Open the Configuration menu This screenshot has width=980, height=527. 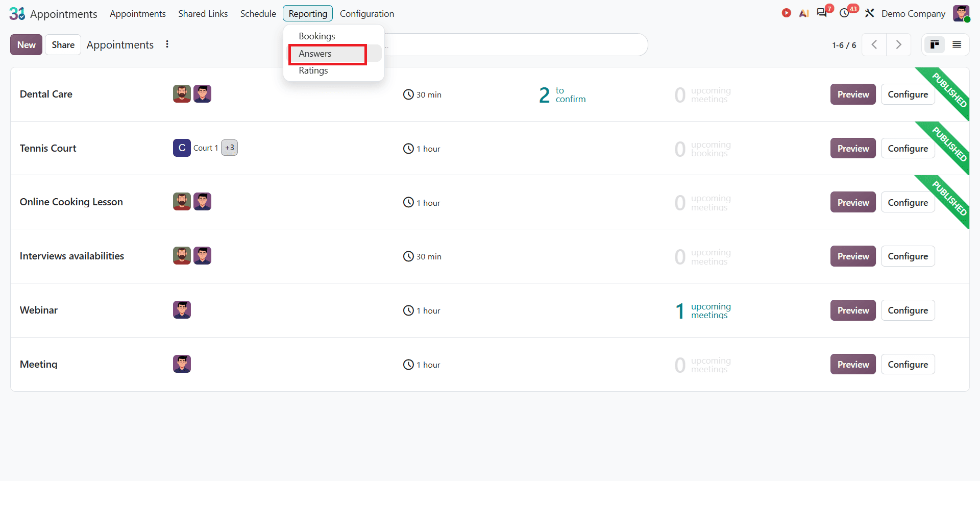click(x=367, y=14)
